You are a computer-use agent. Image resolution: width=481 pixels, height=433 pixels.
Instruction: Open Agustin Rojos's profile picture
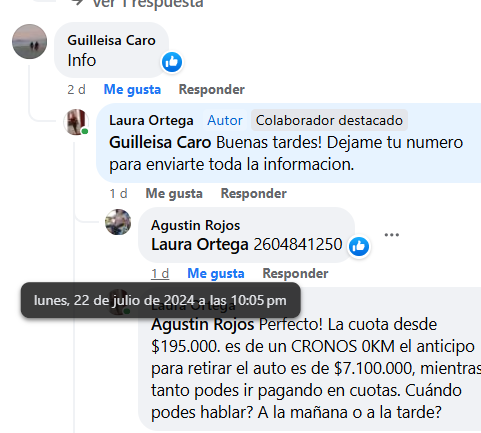(118, 222)
